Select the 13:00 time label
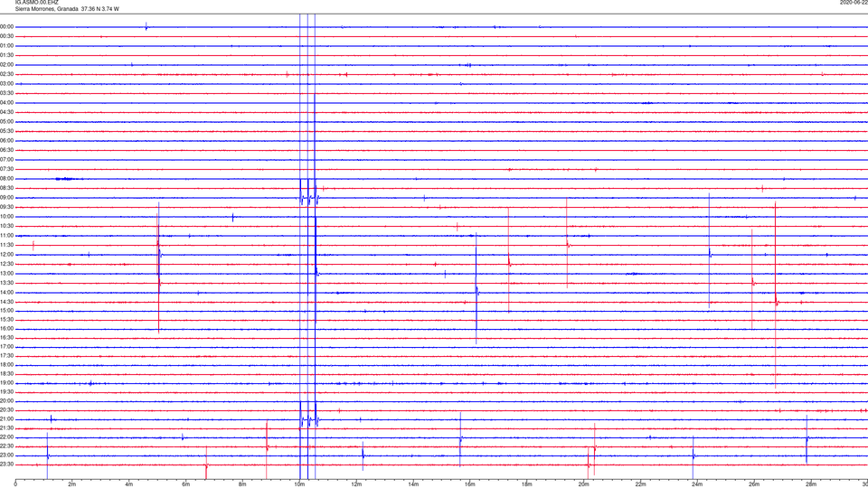 coord(7,273)
